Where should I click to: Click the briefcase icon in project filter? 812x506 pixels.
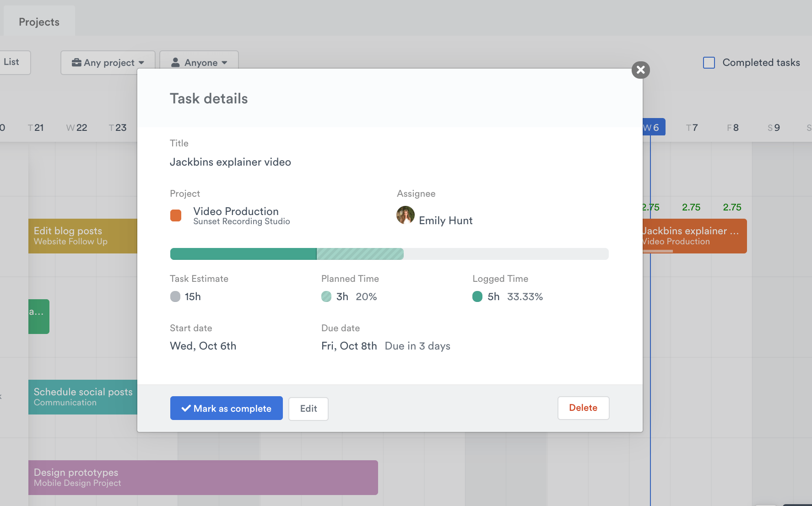[76, 63]
